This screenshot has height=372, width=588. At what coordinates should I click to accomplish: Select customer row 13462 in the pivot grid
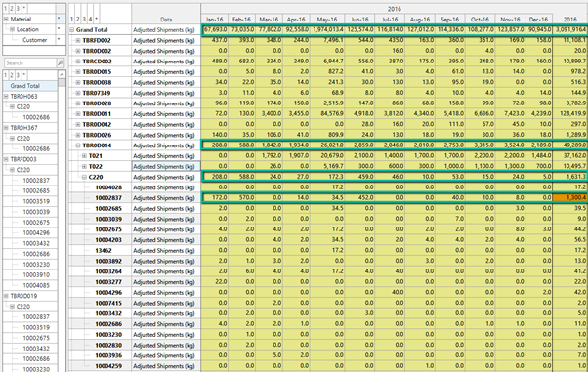104,250
